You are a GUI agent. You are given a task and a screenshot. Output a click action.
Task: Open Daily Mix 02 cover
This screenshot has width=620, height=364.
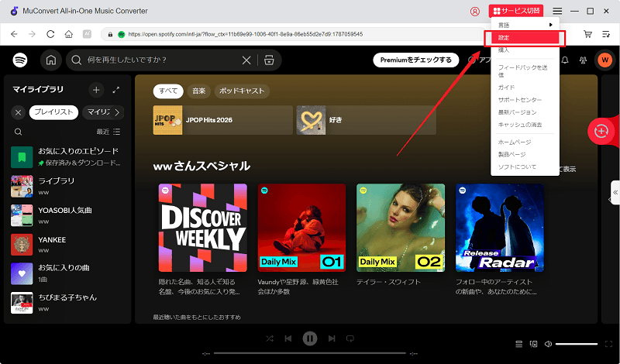coord(401,228)
